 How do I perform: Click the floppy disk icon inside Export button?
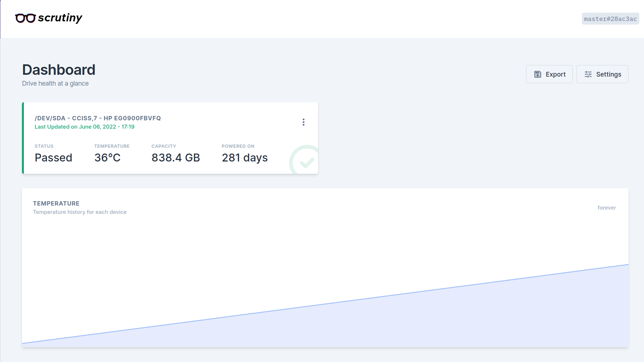(x=538, y=74)
